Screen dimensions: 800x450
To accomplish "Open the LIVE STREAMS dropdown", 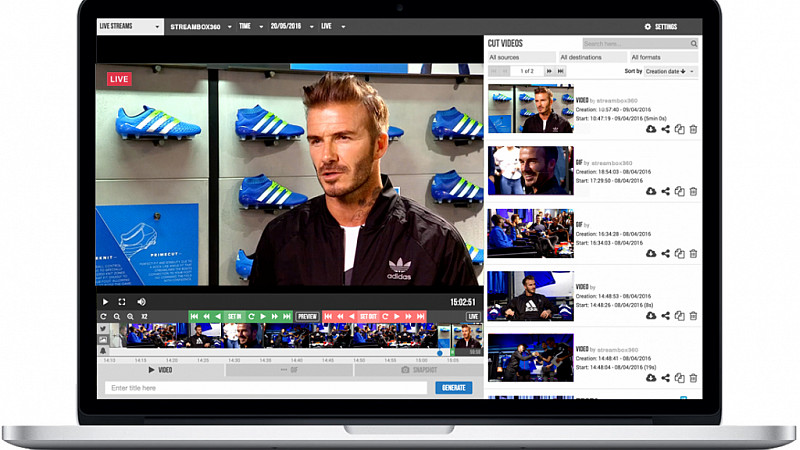I will [x=130, y=27].
